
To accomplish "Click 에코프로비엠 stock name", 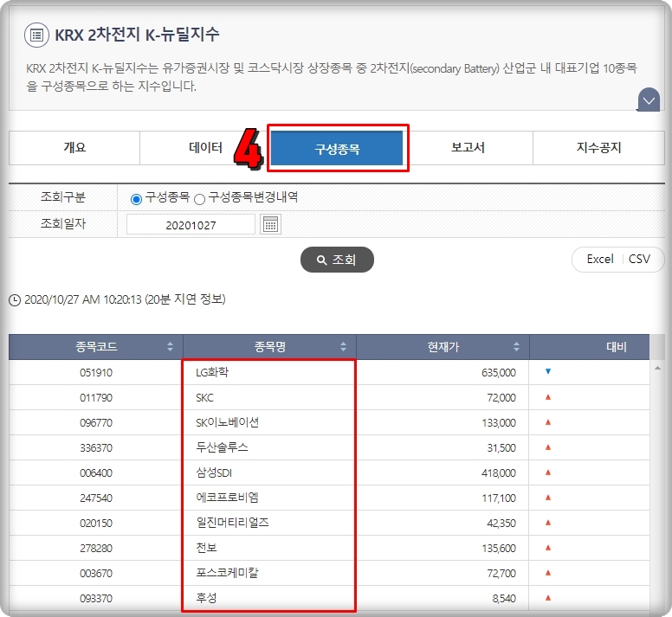I will point(227,498).
